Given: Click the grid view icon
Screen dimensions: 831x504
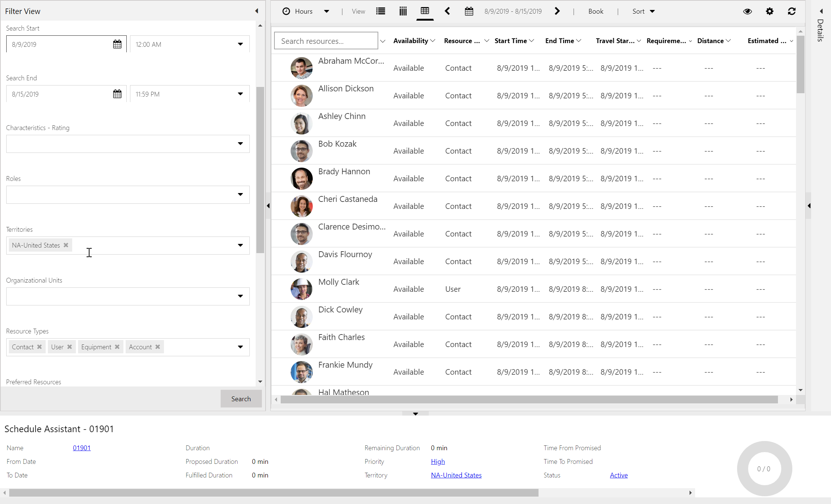Looking at the screenshot, I should point(425,11).
